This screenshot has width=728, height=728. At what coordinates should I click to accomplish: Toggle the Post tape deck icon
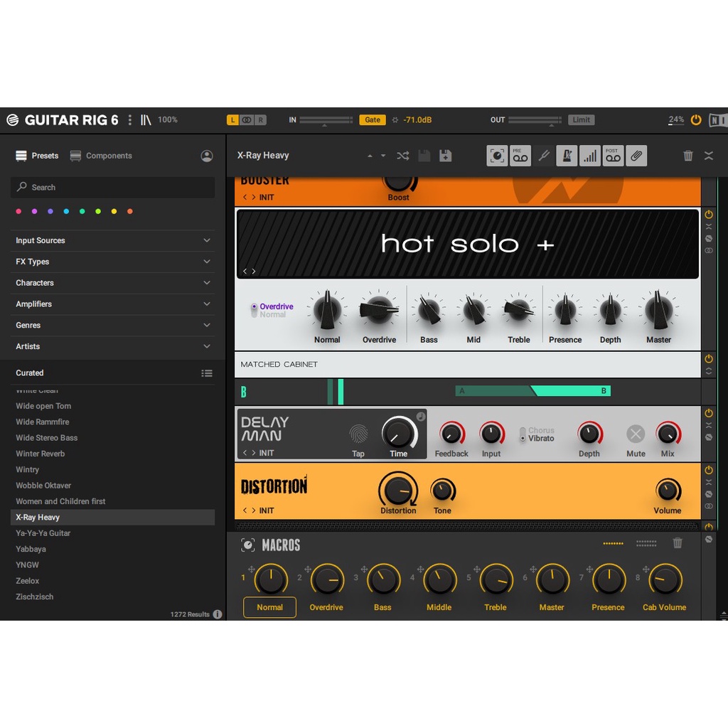613,156
